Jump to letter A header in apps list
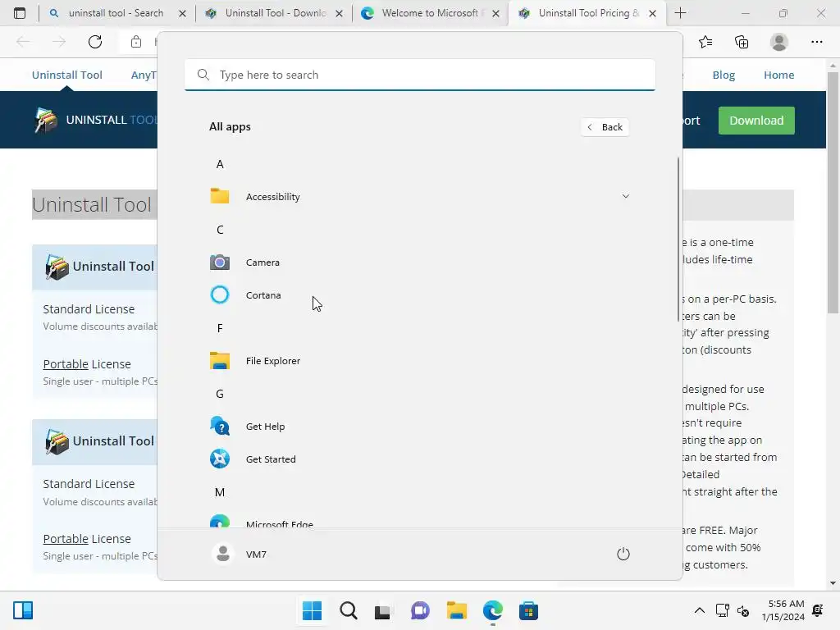840x630 pixels. click(x=220, y=164)
